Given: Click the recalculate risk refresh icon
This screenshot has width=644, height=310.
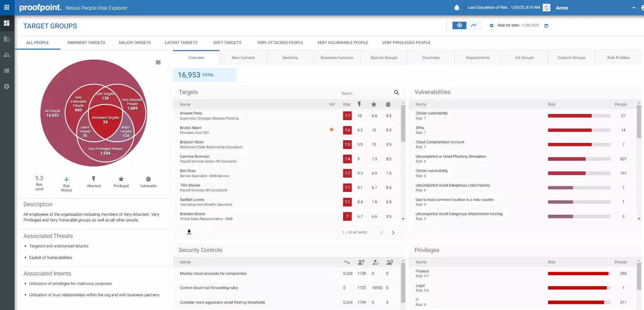Looking at the screenshot, I should pos(547,8).
